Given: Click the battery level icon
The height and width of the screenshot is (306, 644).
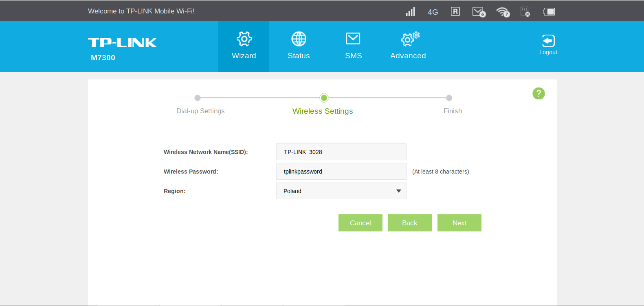Looking at the screenshot, I should point(549,11).
